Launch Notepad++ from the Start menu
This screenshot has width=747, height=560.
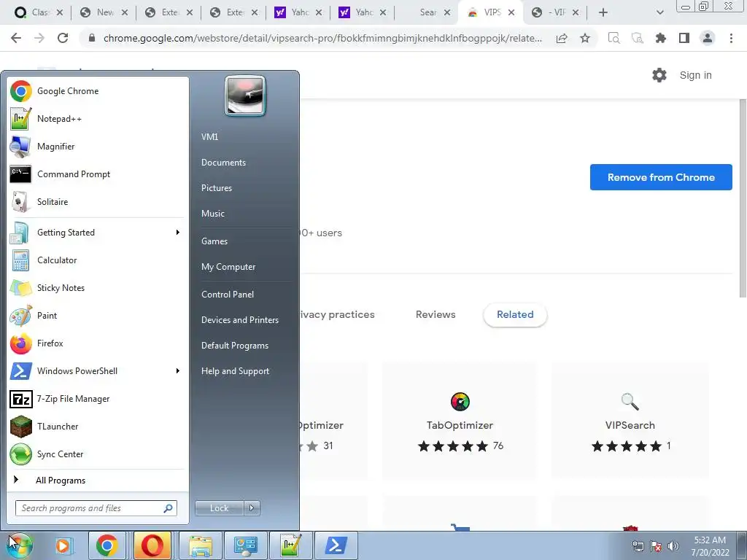point(98,119)
